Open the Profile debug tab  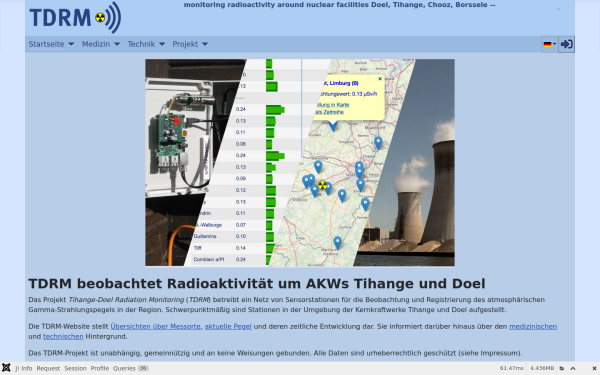coord(100,368)
